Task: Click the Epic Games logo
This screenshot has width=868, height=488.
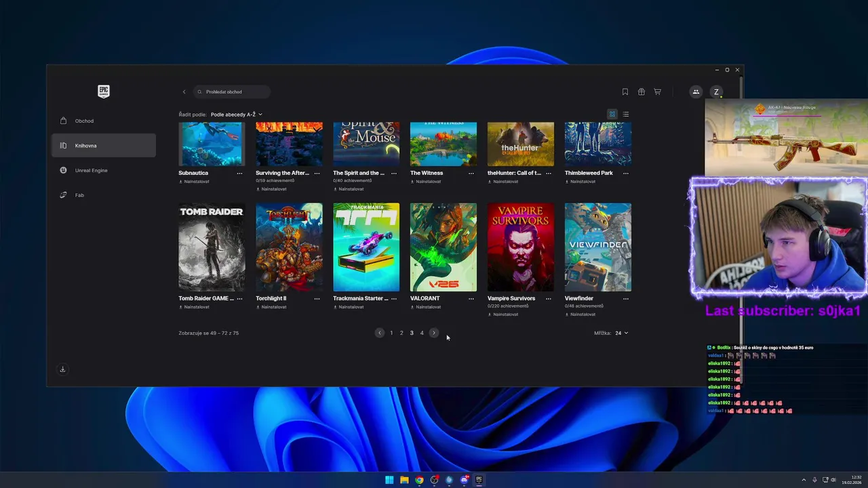Action: tap(104, 91)
